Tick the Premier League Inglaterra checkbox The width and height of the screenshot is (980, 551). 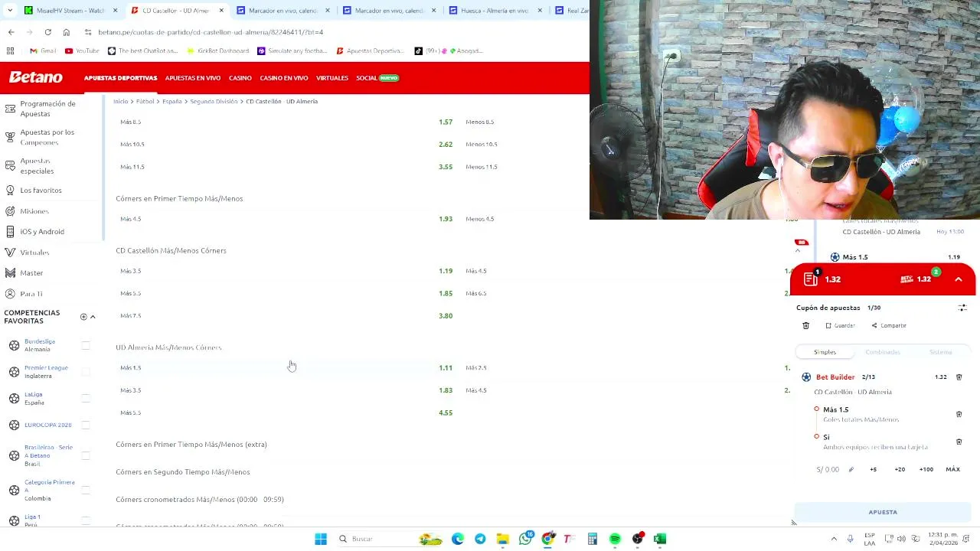(x=86, y=372)
